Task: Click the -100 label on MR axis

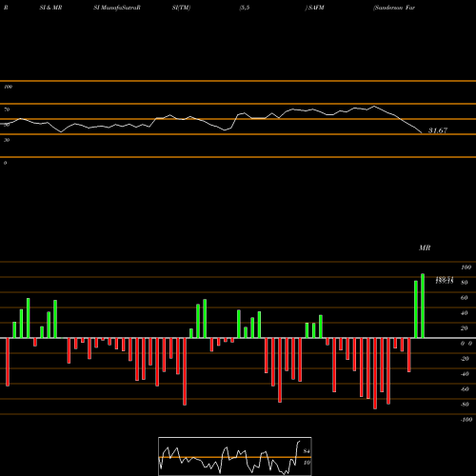Action: 466,420
